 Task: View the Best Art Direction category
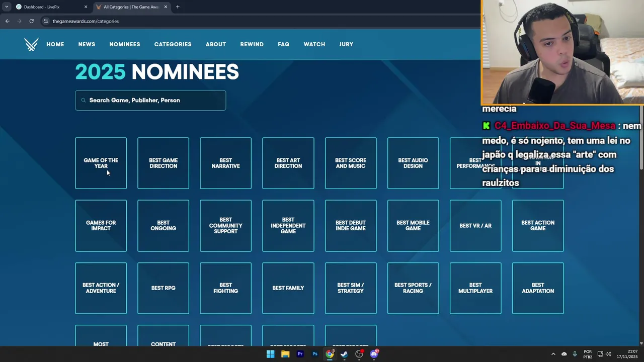(x=288, y=163)
